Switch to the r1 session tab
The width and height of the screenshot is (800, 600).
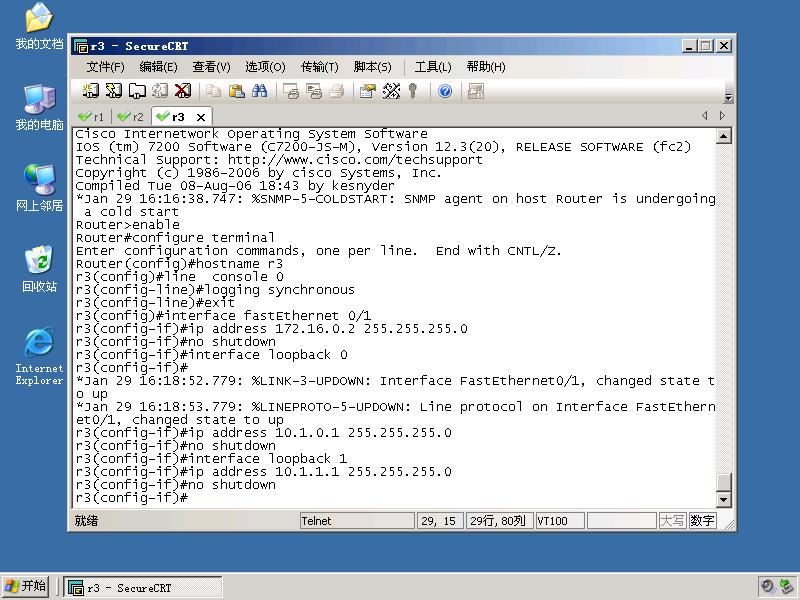click(91, 117)
